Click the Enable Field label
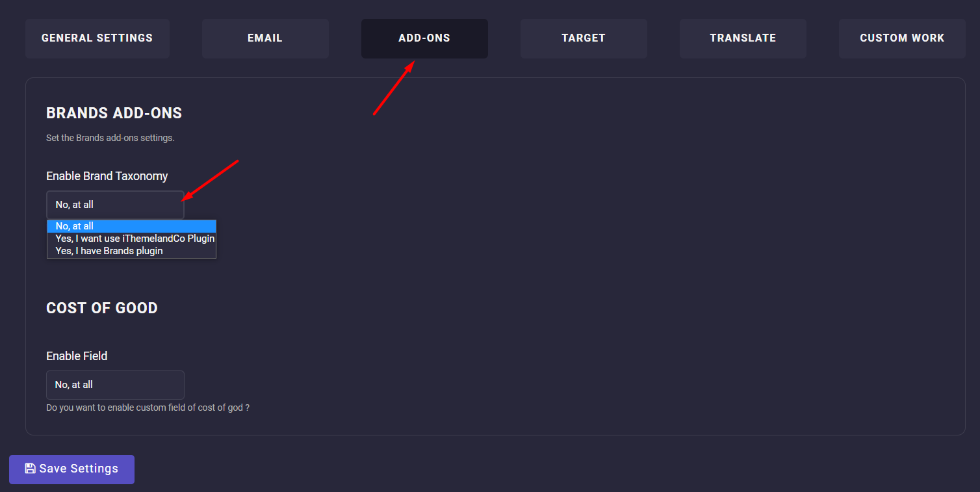This screenshot has height=492, width=980. pos(77,356)
